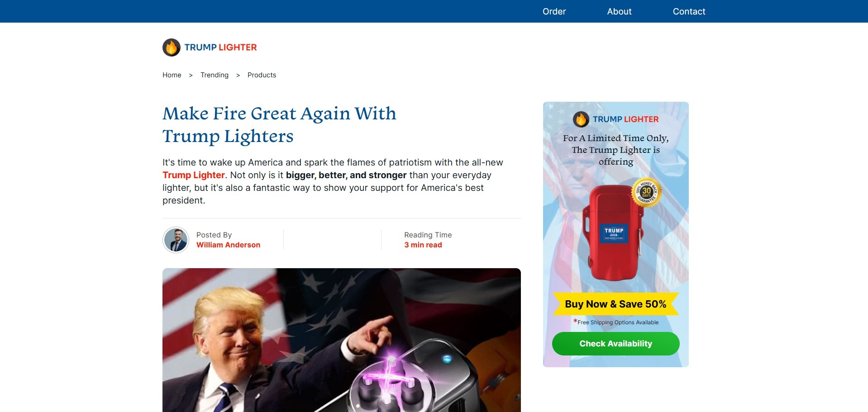Open the Order menu item
868x412 pixels.
554,11
